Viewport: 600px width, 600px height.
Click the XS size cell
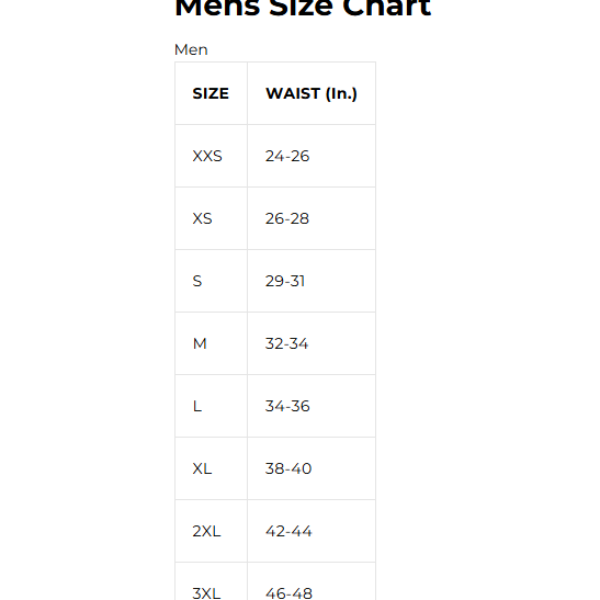(202, 218)
